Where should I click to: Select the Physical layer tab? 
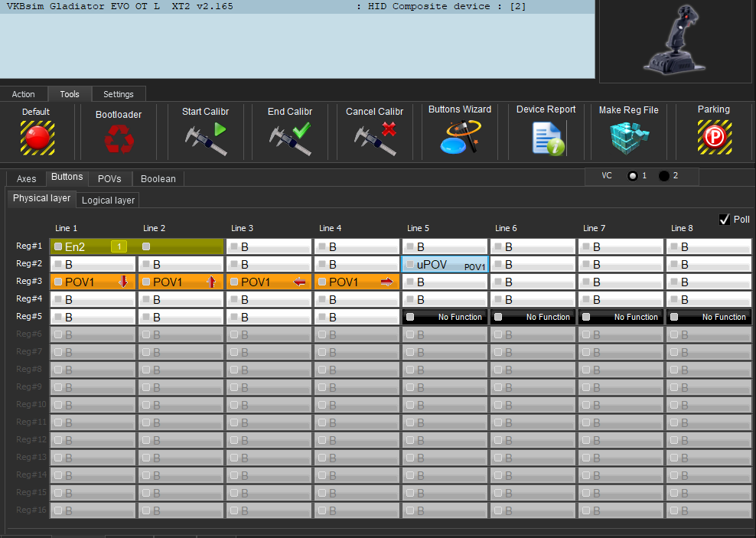(x=41, y=198)
